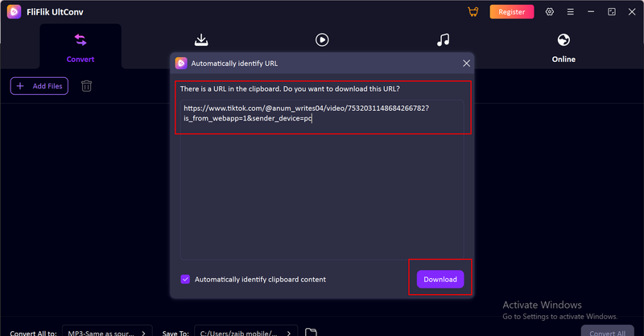Click the orange Register button
The image size is (644, 336).
512,12
